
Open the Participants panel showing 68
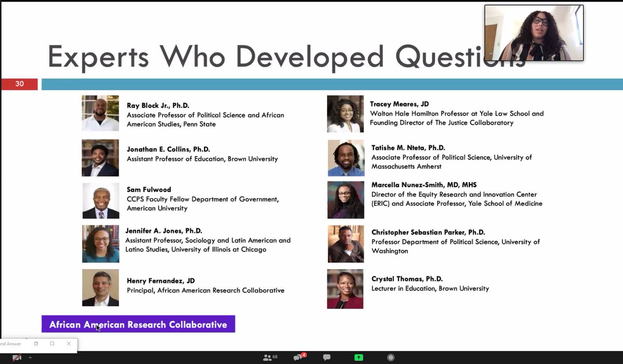[x=270, y=357]
